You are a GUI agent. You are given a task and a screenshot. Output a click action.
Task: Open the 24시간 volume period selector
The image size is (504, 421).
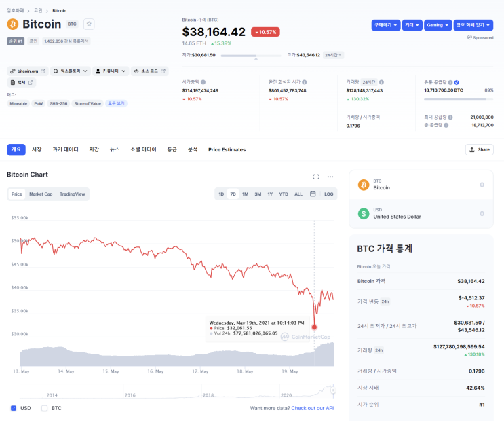point(369,82)
